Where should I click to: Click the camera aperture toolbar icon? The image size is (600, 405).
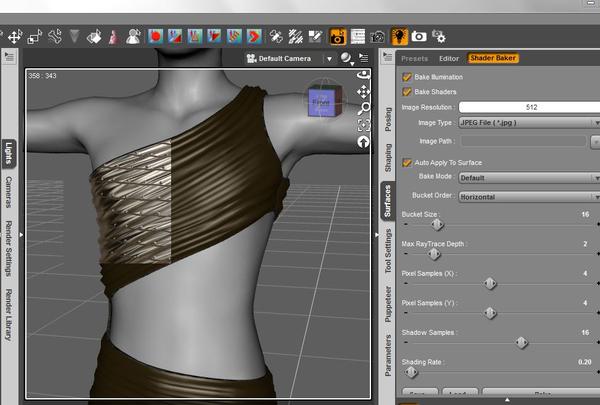[x=377, y=37]
